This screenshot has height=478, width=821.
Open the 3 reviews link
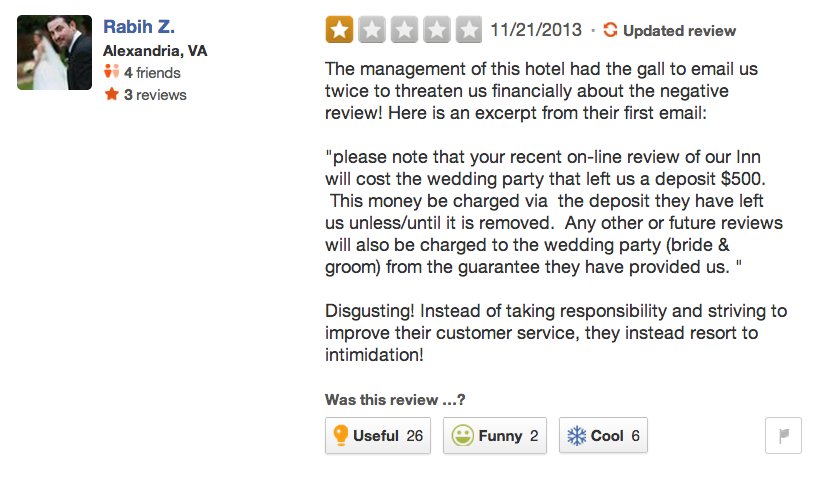(155, 95)
